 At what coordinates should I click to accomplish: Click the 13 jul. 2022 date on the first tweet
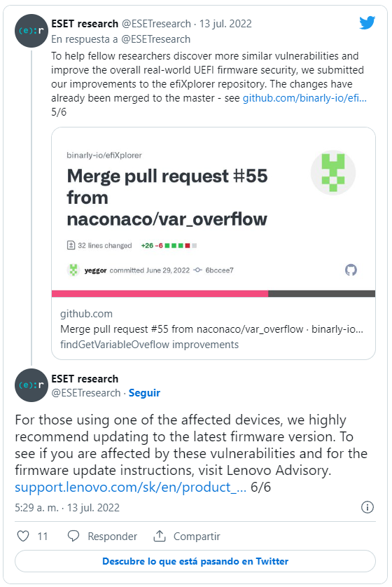(225, 24)
